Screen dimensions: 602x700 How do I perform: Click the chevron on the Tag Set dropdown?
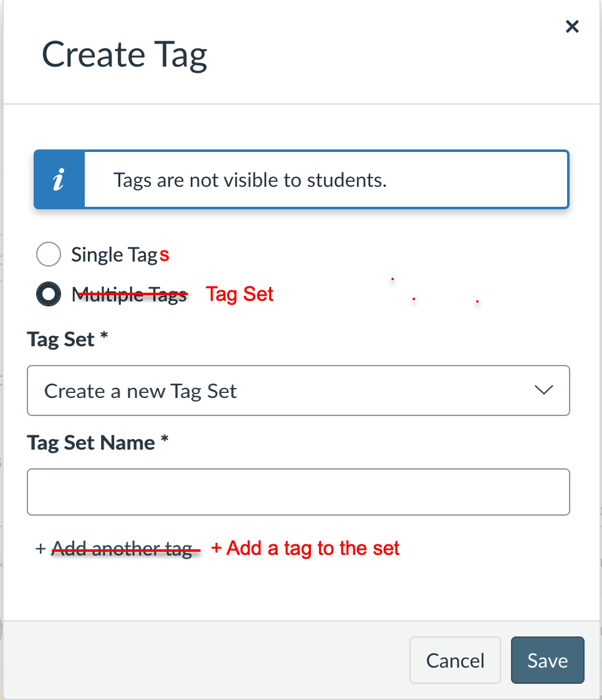tap(543, 390)
